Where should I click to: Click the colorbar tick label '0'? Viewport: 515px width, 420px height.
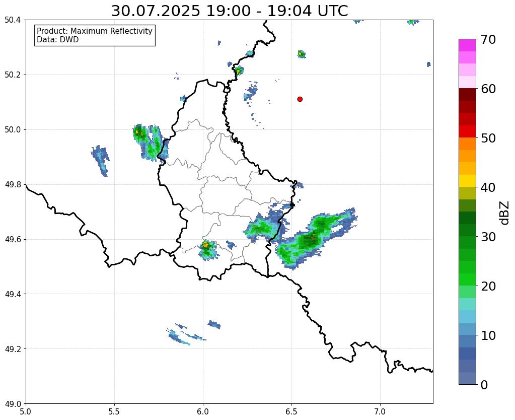coord(484,385)
